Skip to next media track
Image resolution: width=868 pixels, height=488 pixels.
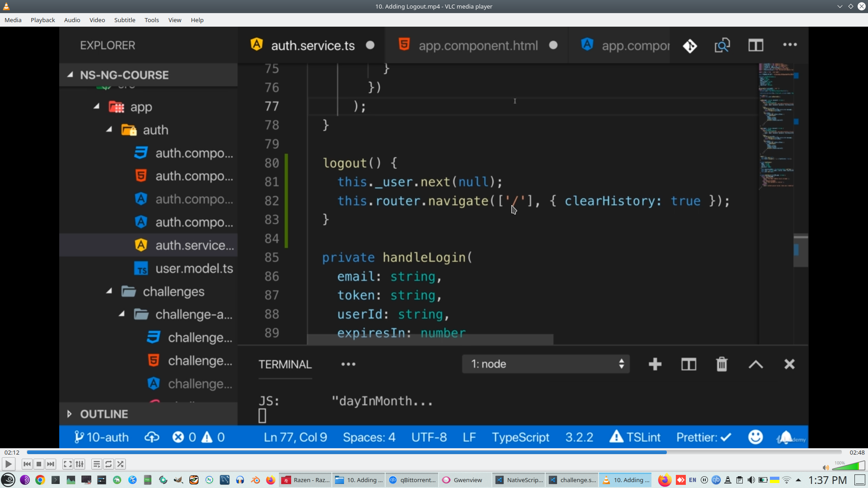pos(51,464)
